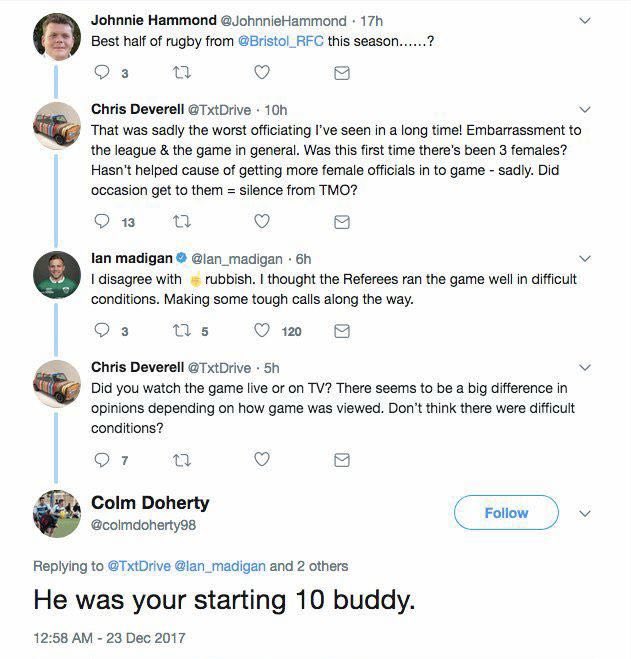Retweet Chris Deverell's 'worst officiating' tweet
The height and width of the screenshot is (659, 631).
pos(181,222)
